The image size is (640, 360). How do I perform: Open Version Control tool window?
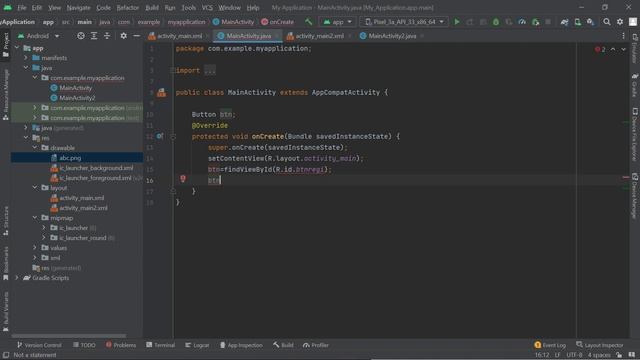pyautogui.click(x=39, y=345)
